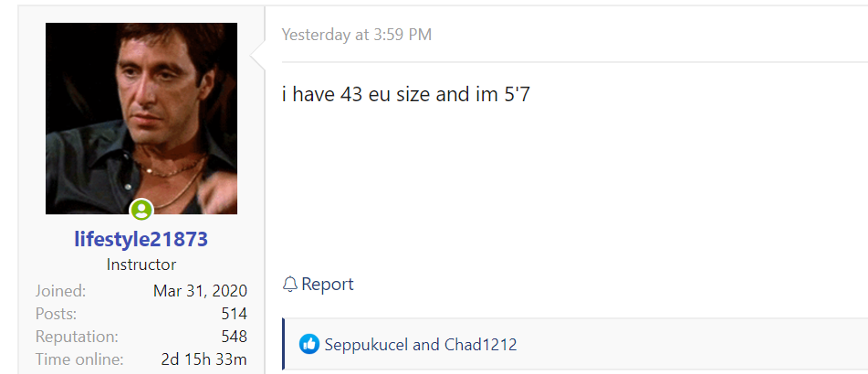This screenshot has height=374, width=868.
Task: Click the word "and" in the likes bar
Action: pyautogui.click(x=426, y=345)
